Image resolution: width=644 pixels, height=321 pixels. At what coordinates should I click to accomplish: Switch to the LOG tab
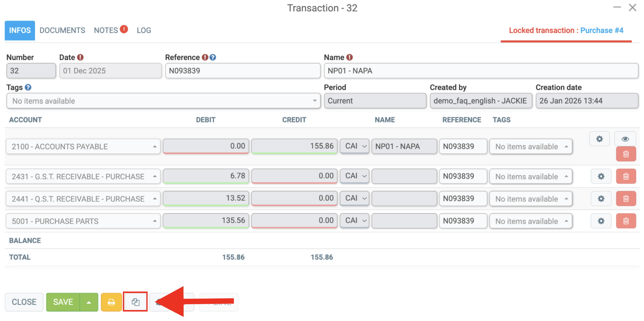click(x=144, y=30)
